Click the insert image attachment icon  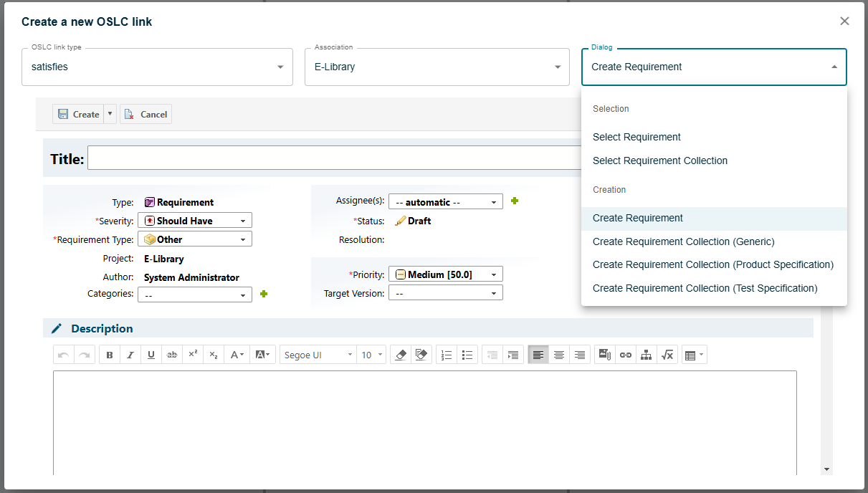(x=604, y=355)
